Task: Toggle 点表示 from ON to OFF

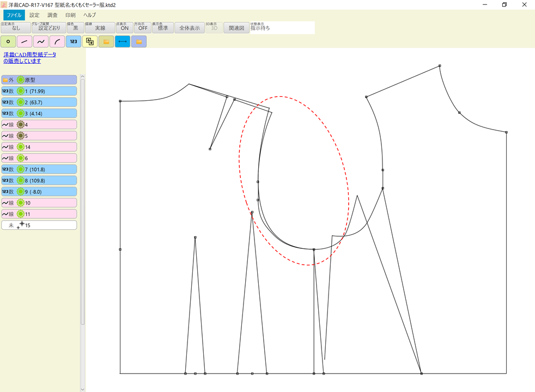Action: click(125, 27)
